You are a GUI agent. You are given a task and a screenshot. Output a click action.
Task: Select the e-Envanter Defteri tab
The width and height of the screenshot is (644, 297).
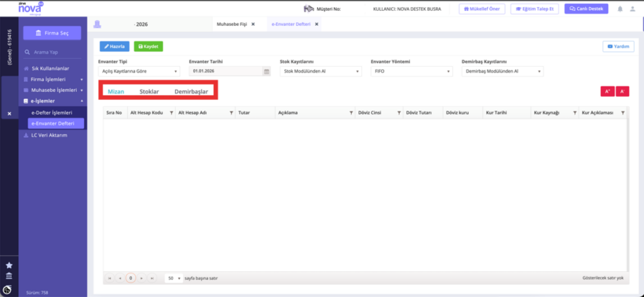[x=290, y=25]
